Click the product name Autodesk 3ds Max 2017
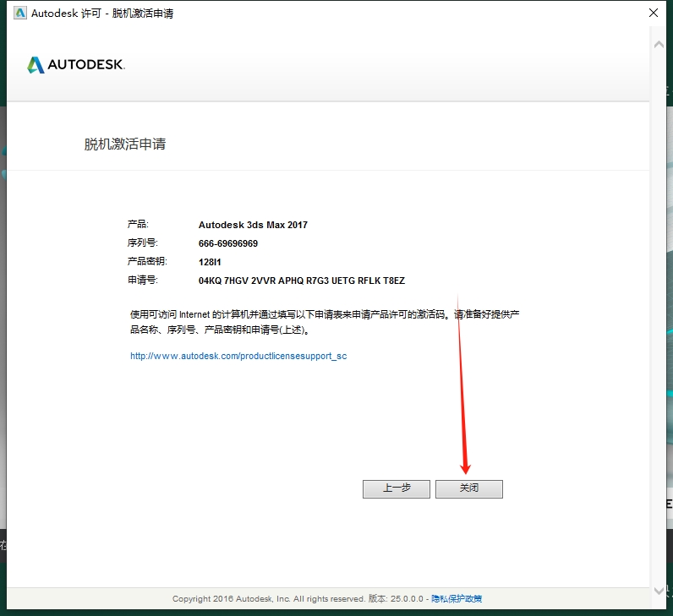Viewport: 673px width, 616px height. coord(253,225)
